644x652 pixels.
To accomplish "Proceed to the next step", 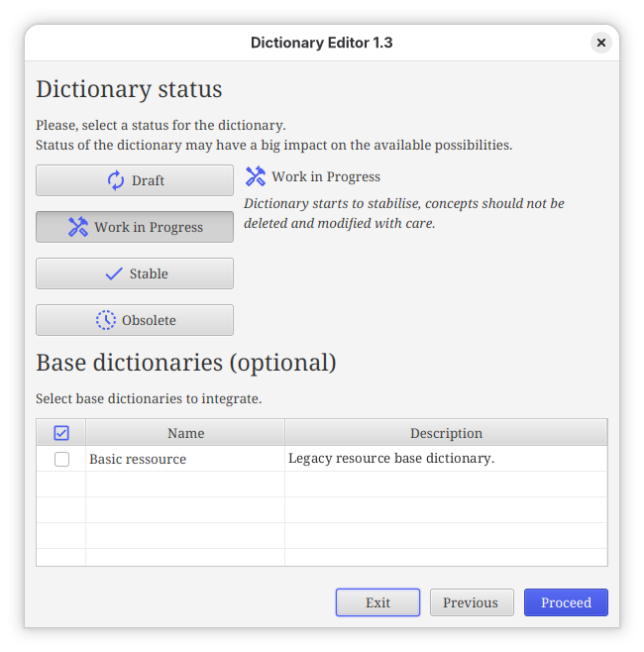I will click(x=566, y=602).
